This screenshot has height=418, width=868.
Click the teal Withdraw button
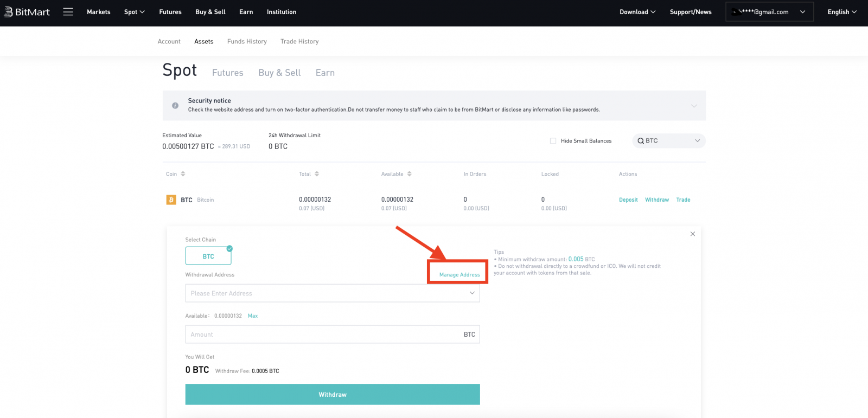332,395
